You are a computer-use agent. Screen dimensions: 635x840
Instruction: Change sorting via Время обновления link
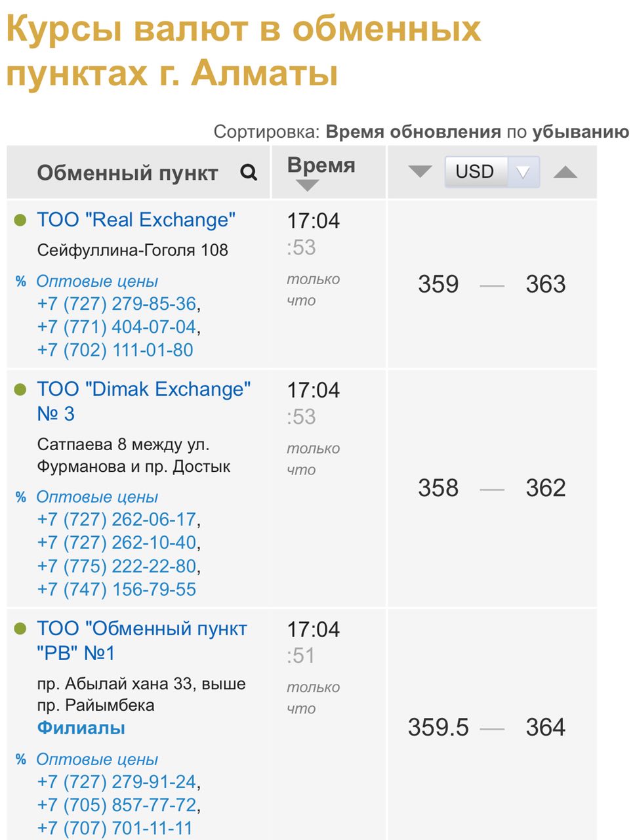point(413,132)
